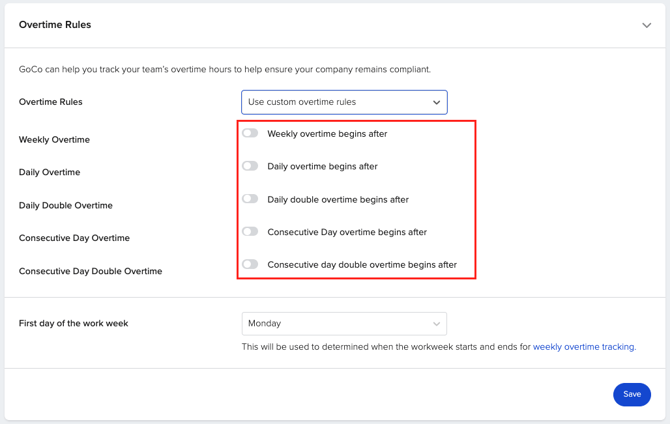Enable Consecutive Day overtime begins after toggle
This screenshot has height=424, width=670.
250,232
